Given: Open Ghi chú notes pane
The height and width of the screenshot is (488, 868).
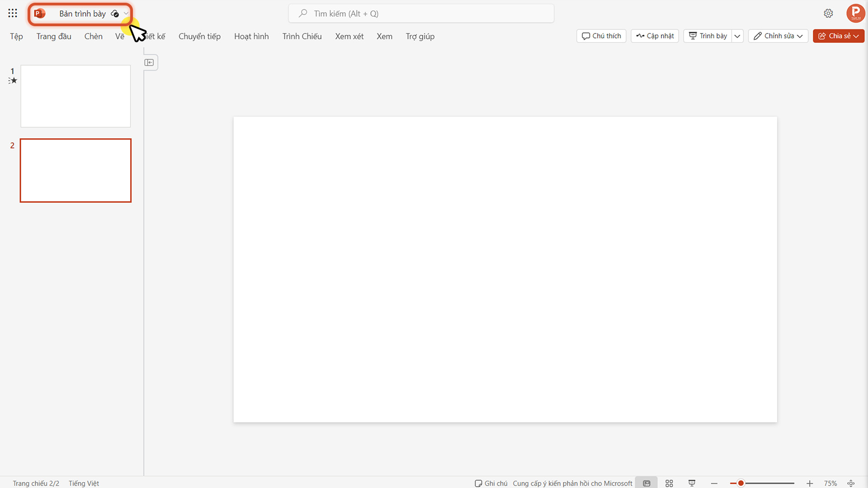Looking at the screenshot, I should 491,483.
